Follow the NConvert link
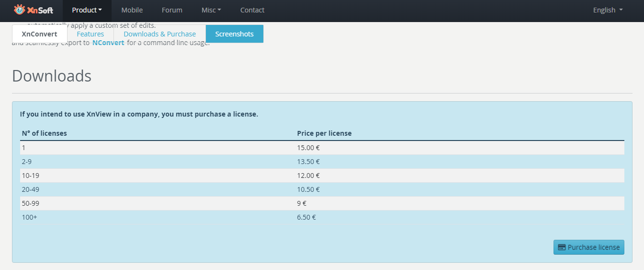 pyautogui.click(x=108, y=43)
